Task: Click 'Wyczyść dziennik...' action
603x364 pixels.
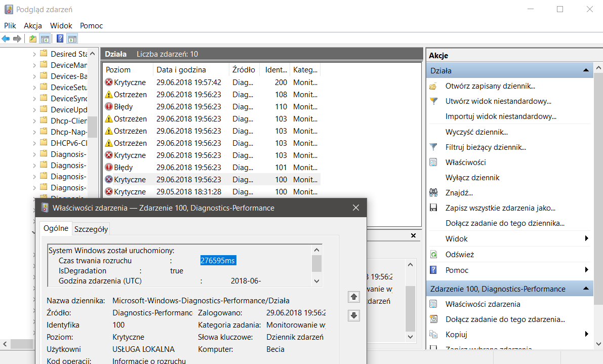Action: click(476, 132)
